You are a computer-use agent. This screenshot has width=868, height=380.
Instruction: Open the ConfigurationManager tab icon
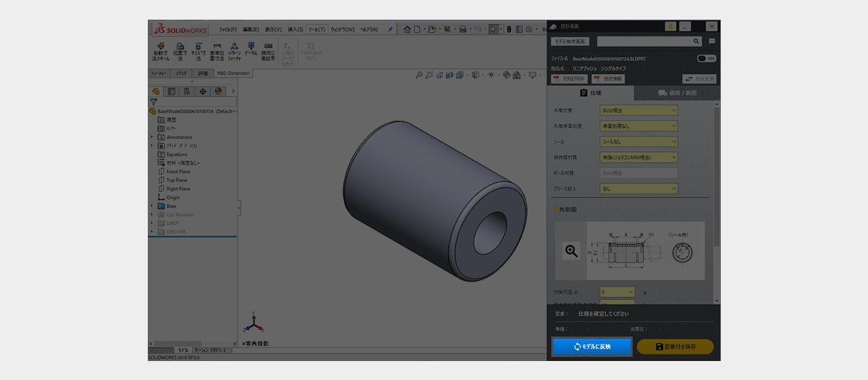click(187, 91)
